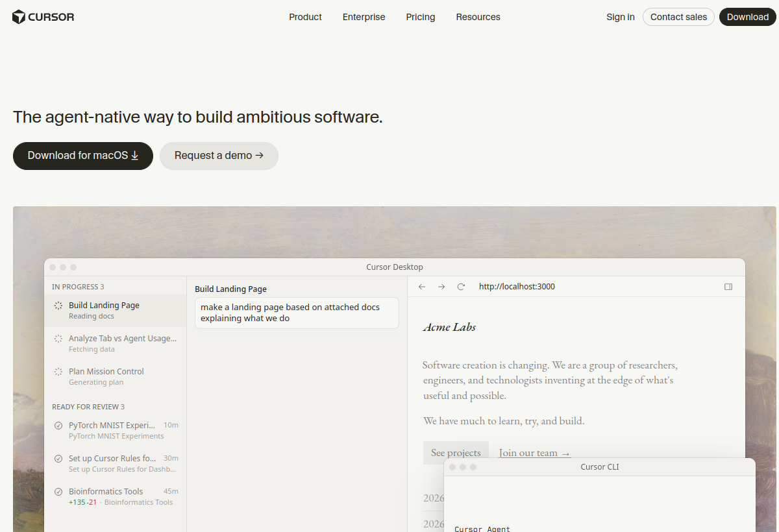Viewport: 779px width, 532px height.
Task: Click the agent-native headline text
Action: coord(198,117)
